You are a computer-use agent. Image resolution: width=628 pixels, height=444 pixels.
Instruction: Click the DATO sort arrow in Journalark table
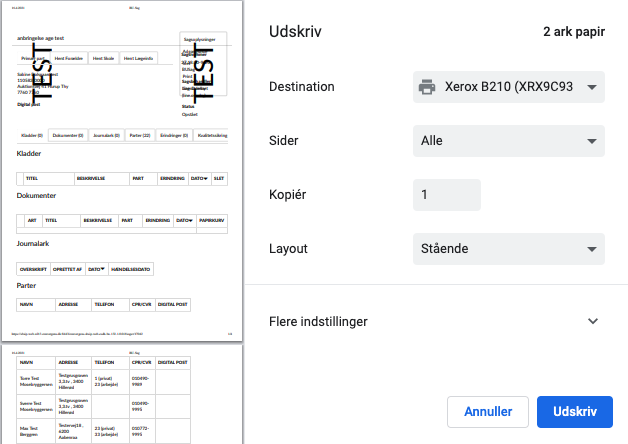click(100, 269)
